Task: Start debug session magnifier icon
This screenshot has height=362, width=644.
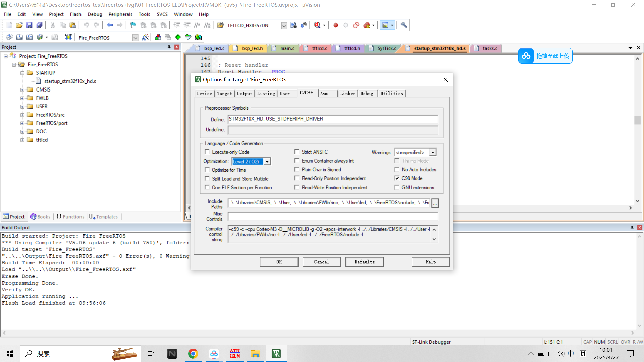Action: pyautogui.click(x=317, y=25)
